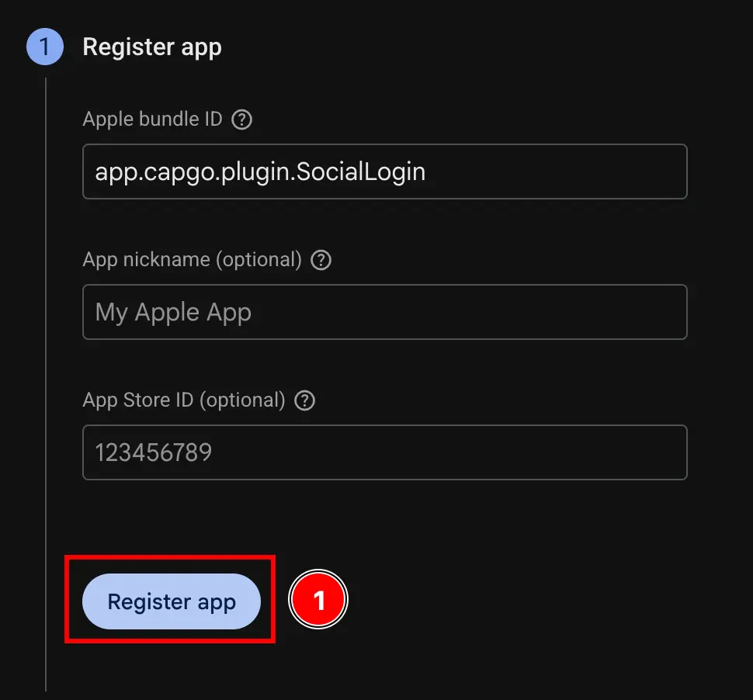Click the Apple bundle ID label
This screenshot has width=753, height=700.
point(154,119)
